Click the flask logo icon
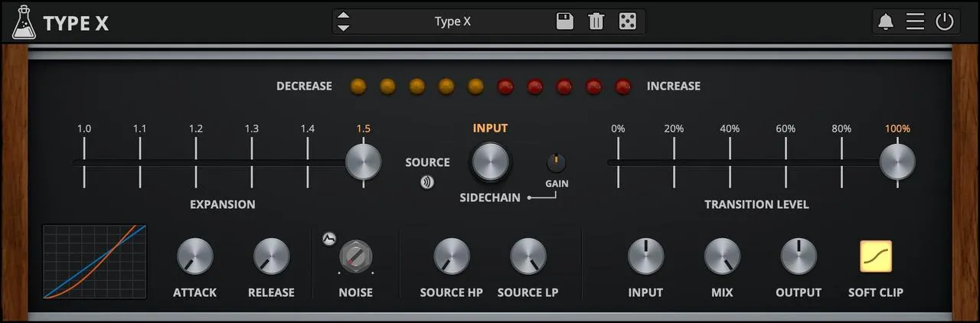Image resolution: width=980 pixels, height=323 pixels. click(x=24, y=21)
